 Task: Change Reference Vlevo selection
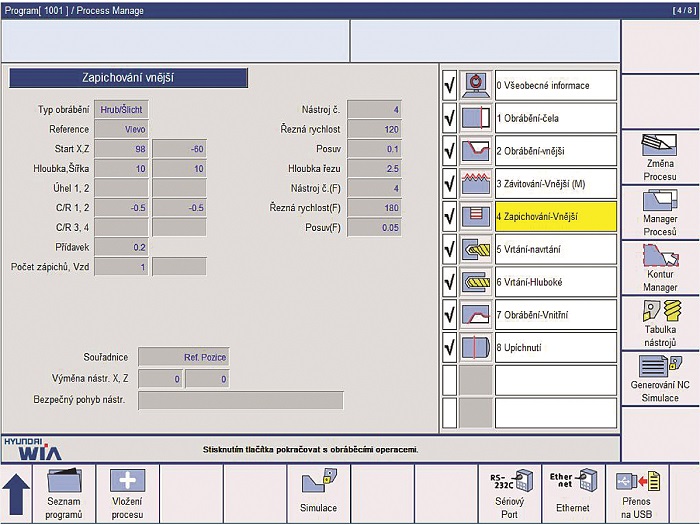121,129
